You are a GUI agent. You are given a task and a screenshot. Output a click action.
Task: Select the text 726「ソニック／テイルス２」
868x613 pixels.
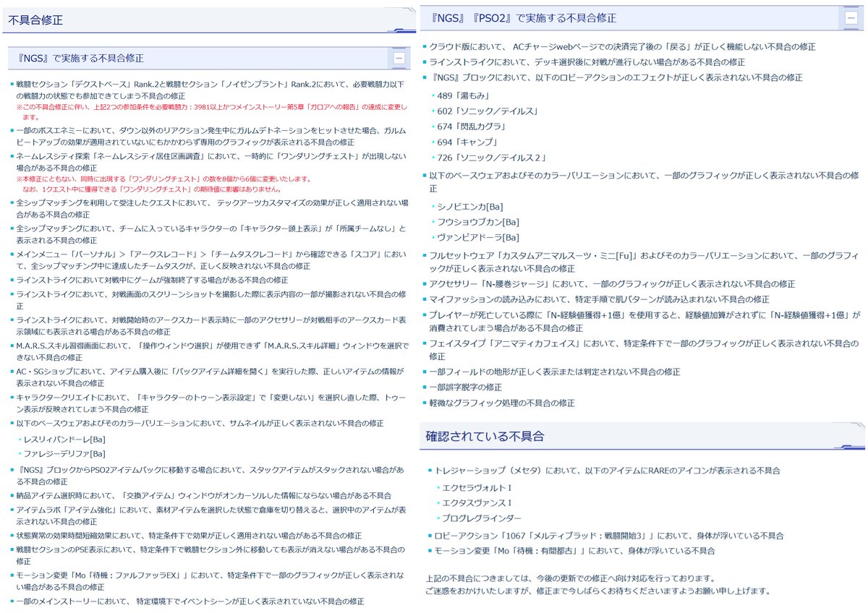tap(492, 158)
